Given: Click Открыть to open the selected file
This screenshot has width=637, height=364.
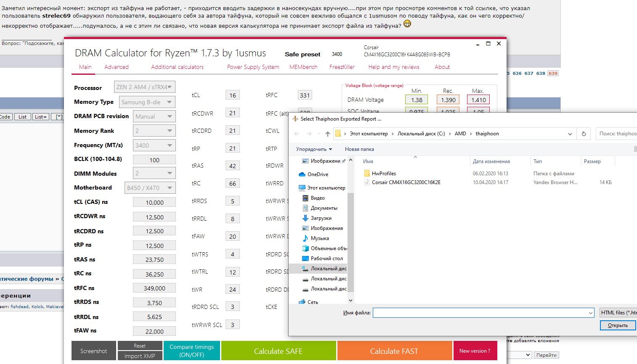Looking at the screenshot, I should (618, 325).
